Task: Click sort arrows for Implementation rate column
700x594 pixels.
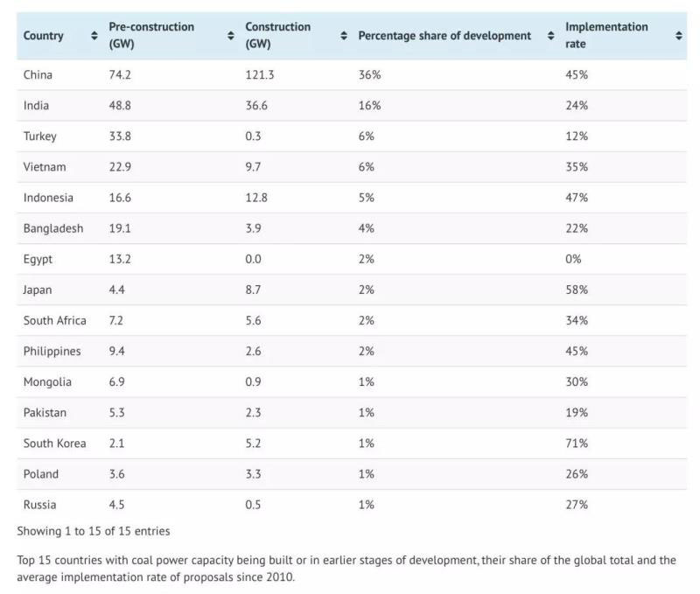Action: click(x=679, y=36)
